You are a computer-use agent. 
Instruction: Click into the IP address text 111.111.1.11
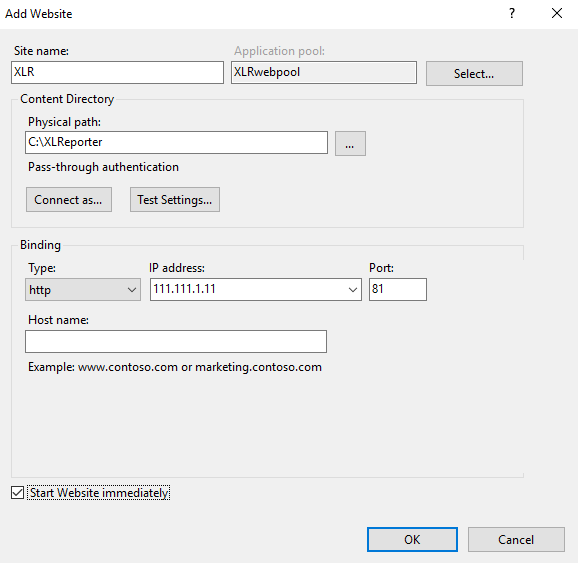tap(184, 289)
